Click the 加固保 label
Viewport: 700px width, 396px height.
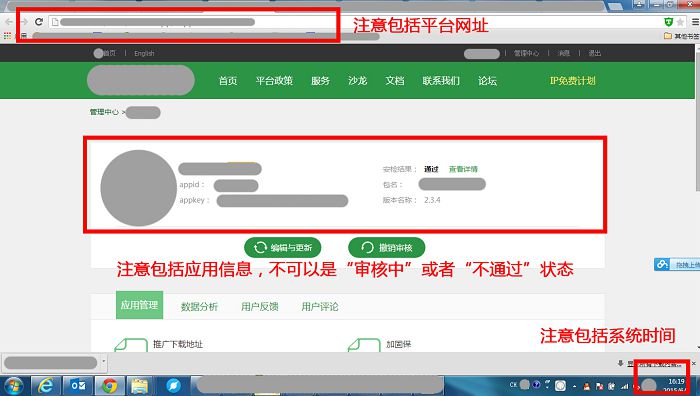coord(398,344)
